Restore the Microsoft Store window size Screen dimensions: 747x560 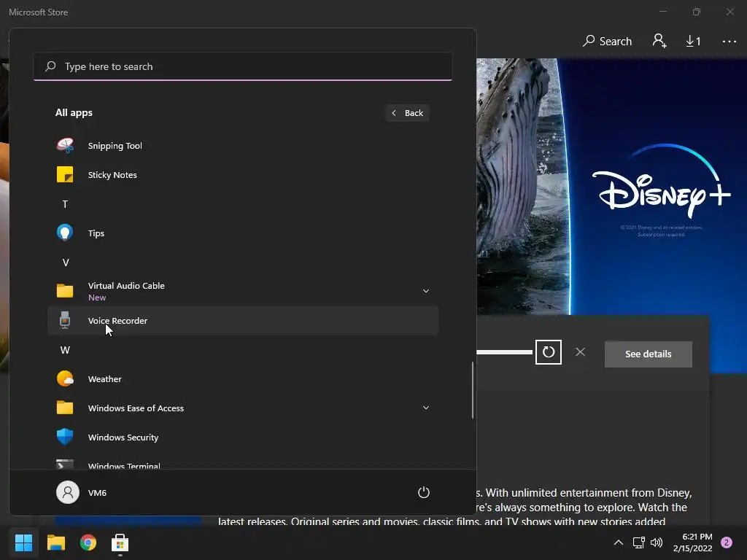(696, 12)
